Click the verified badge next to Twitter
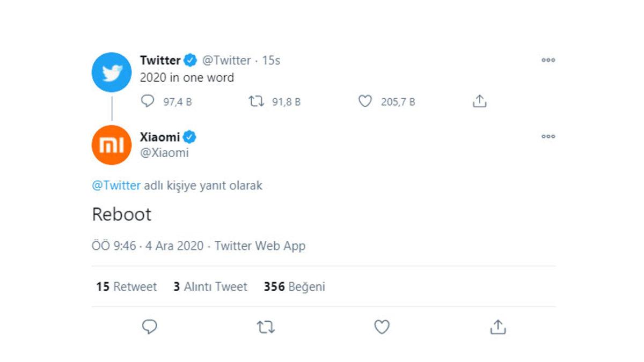Screen dimensions: 644x362 (190, 60)
